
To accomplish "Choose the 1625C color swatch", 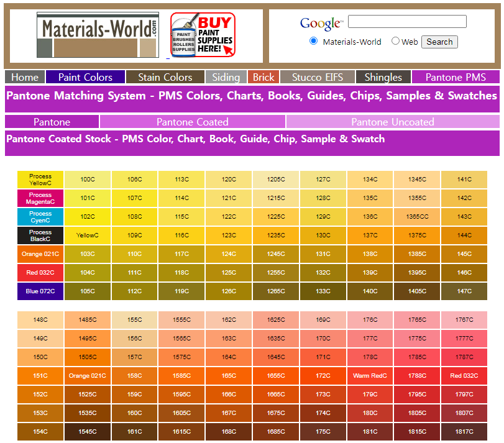I will 276,320.
